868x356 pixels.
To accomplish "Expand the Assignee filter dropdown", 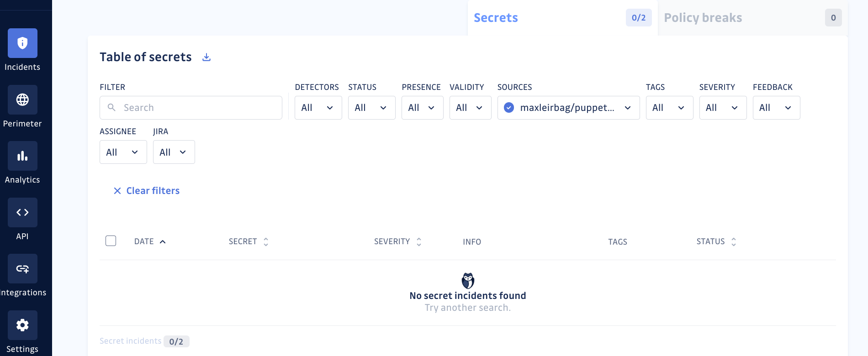I will 123,152.
